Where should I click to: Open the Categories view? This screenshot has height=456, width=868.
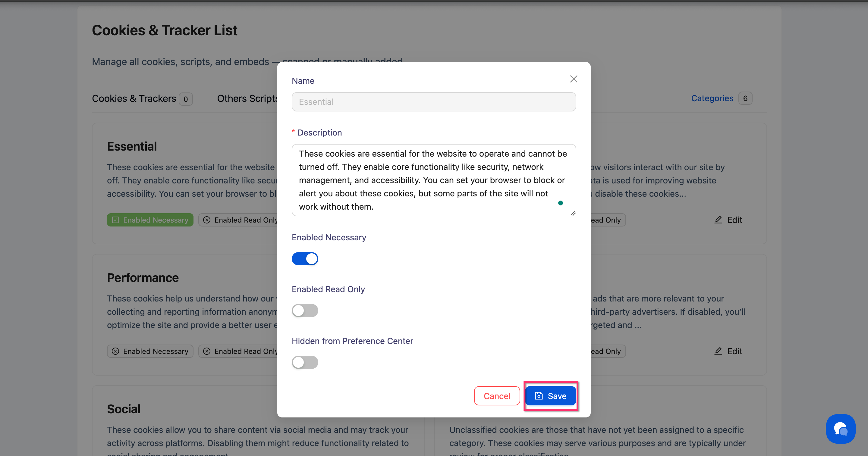point(712,98)
